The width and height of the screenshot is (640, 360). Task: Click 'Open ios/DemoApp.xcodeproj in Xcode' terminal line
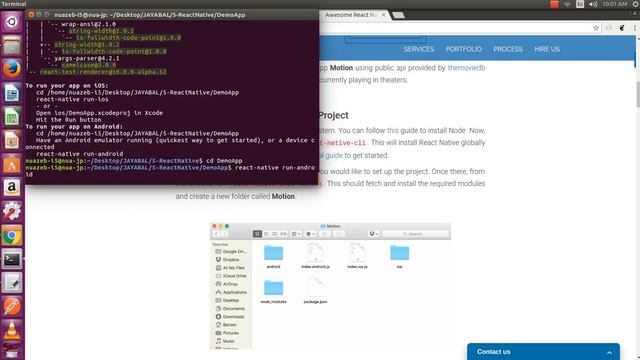[99, 113]
